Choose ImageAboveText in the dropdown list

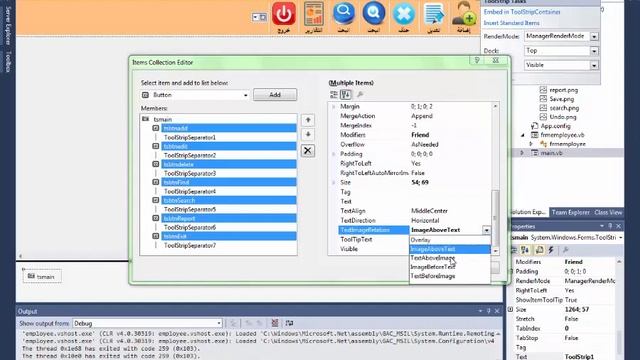450,249
